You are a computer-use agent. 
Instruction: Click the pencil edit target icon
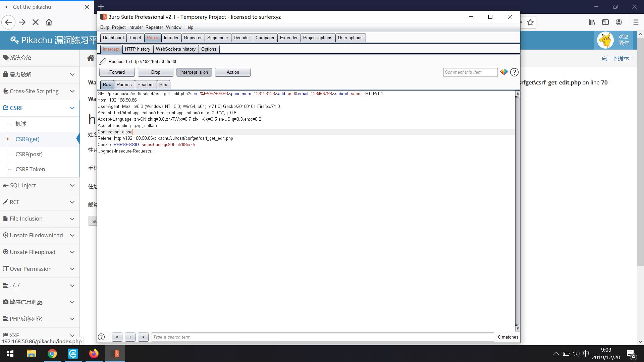(103, 61)
